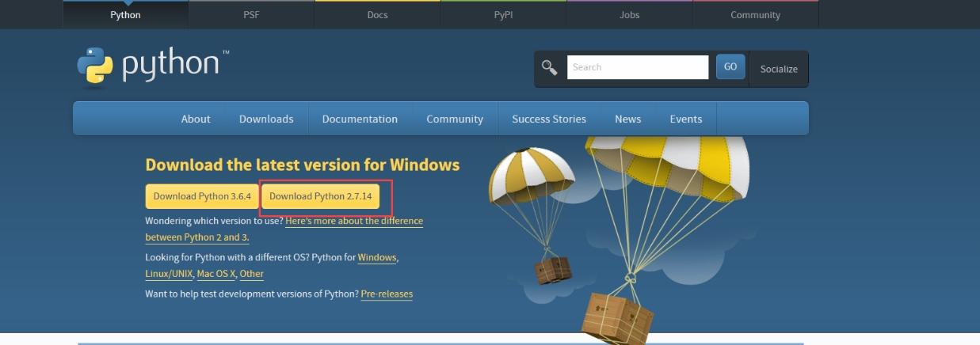This screenshot has width=980, height=345.
Task: Switch to the Python top tab
Action: (x=126, y=15)
